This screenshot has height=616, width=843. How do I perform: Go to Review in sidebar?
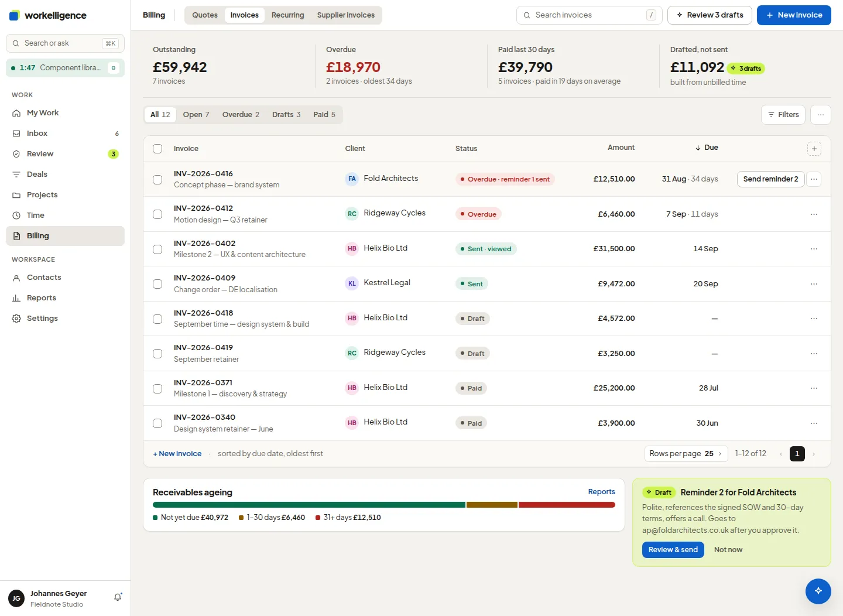click(x=65, y=154)
